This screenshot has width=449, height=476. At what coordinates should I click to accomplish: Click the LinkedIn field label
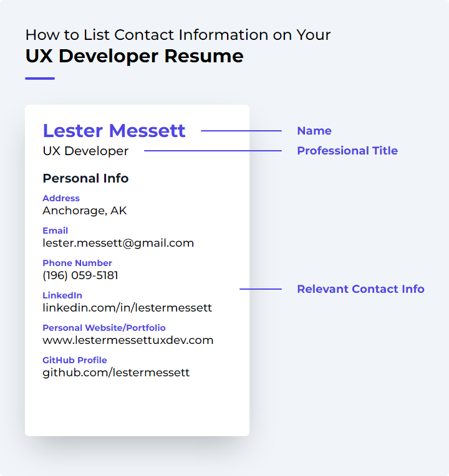[x=62, y=295]
